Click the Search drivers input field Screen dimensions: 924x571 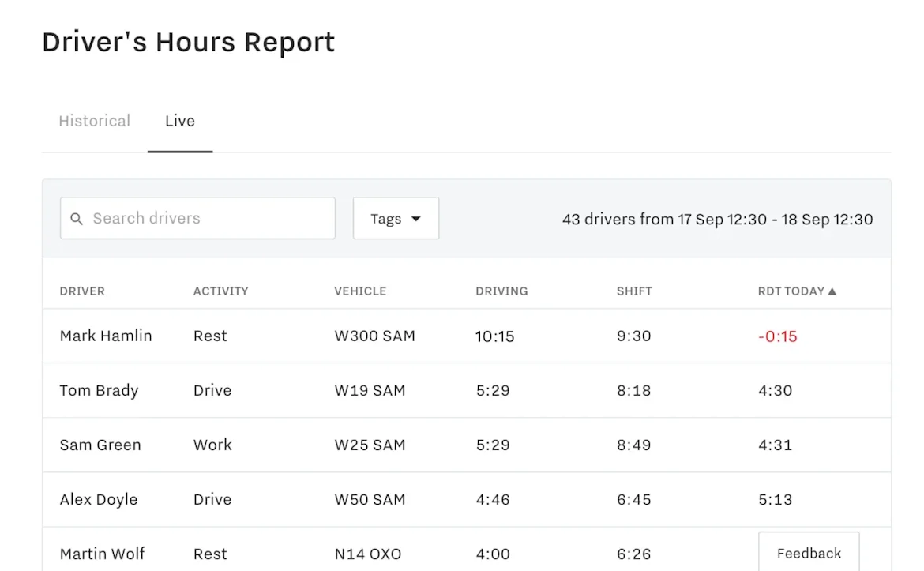pos(197,218)
